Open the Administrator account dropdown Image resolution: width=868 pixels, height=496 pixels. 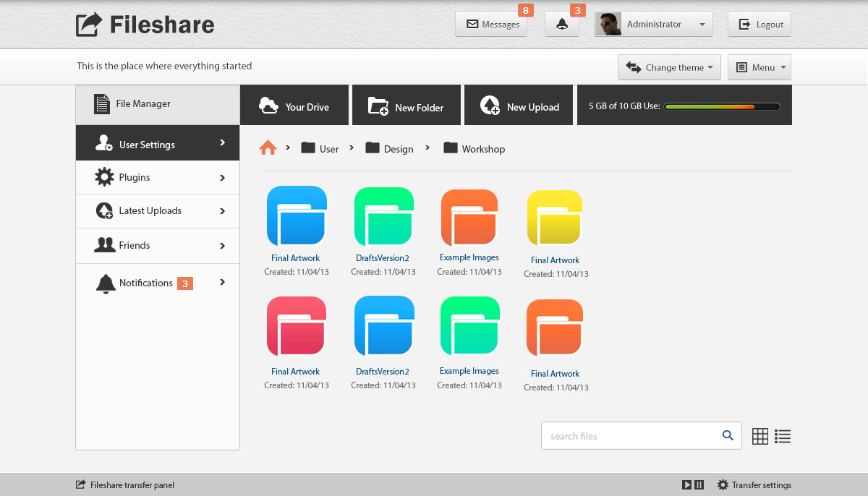653,25
